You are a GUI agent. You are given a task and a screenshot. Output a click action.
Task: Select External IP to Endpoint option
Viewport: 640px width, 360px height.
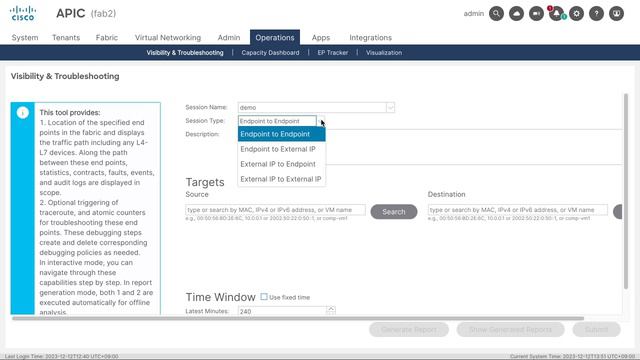(x=282, y=164)
